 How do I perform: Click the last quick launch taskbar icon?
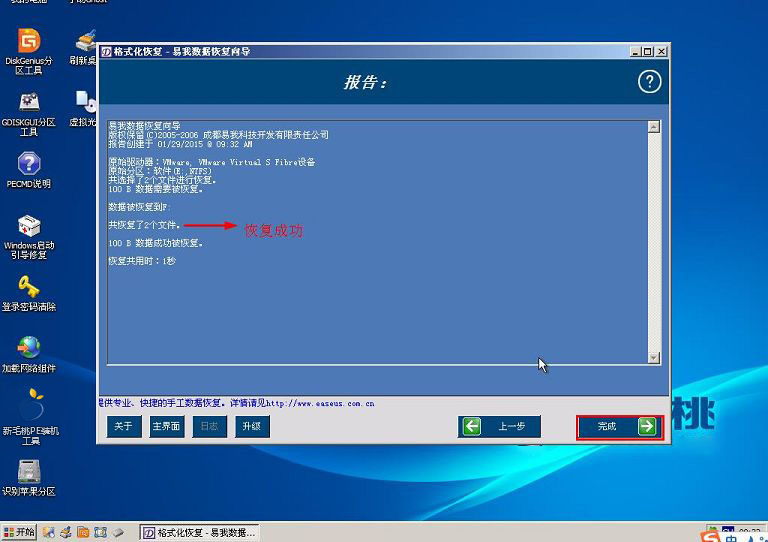[x=118, y=532]
